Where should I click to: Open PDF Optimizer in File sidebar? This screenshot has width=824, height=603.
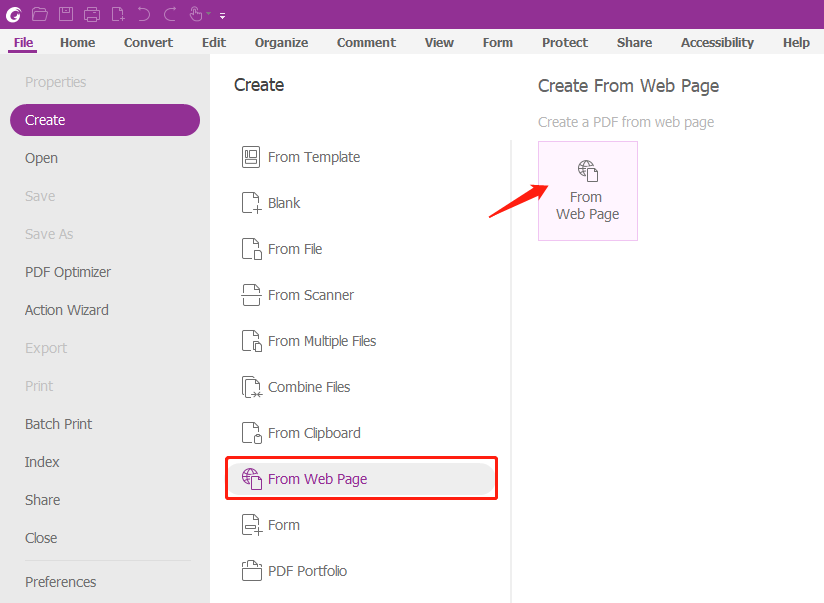point(68,272)
